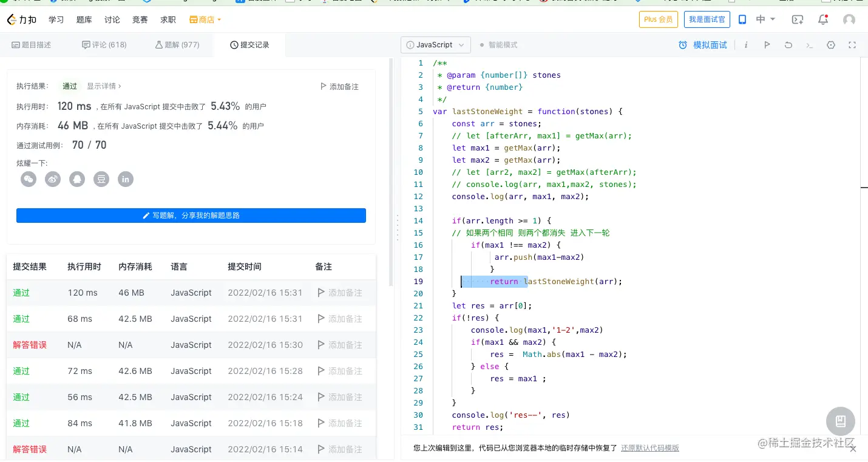Click 还原默认代码模版 link
The height and width of the screenshot is (462, 868).
650,448
